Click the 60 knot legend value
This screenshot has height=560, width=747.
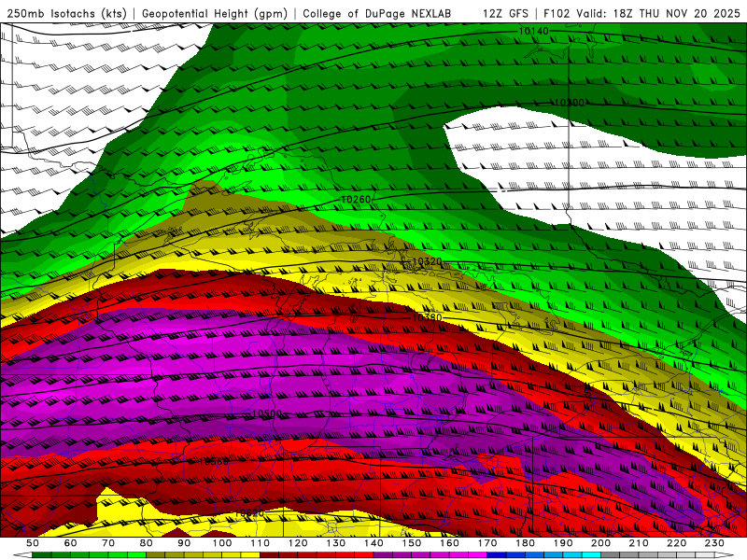70,543
